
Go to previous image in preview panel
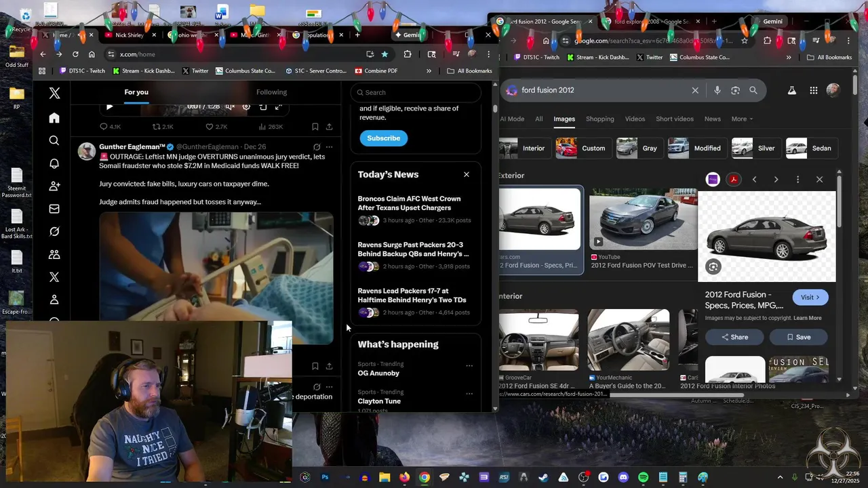coord(754,180)
